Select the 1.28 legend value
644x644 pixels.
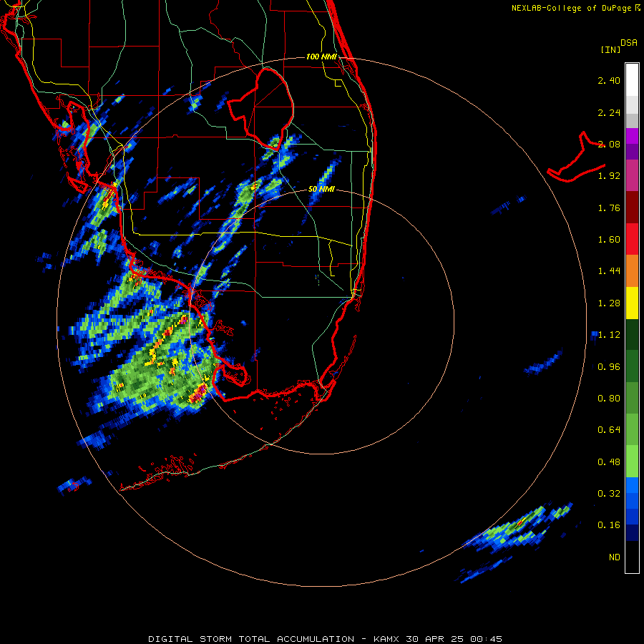pos(609,303)
